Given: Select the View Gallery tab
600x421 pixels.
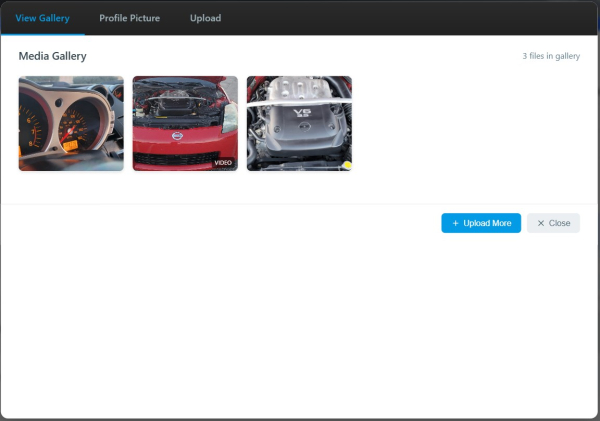Looking at the screenshot, I should 42,18.
